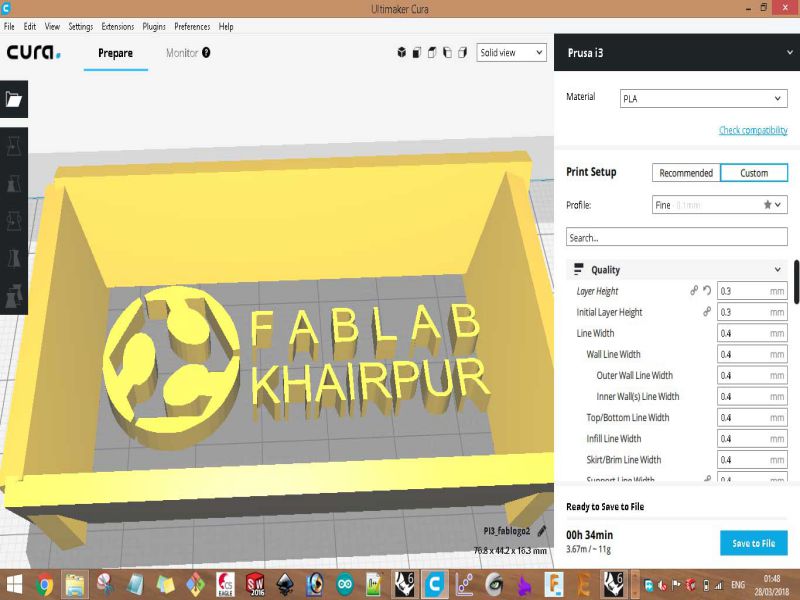800x600 pixels.
Task: Open the Solid view mode dropdown
Action: [511, 53]
